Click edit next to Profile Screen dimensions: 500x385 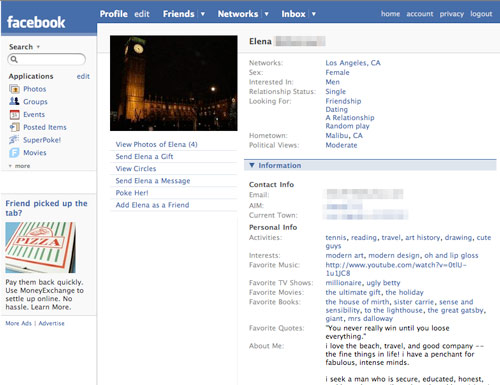[x=142, y=14]
